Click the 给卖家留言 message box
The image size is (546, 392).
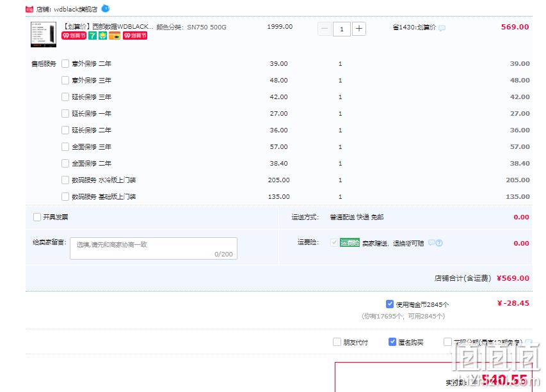tap(154, 248)
